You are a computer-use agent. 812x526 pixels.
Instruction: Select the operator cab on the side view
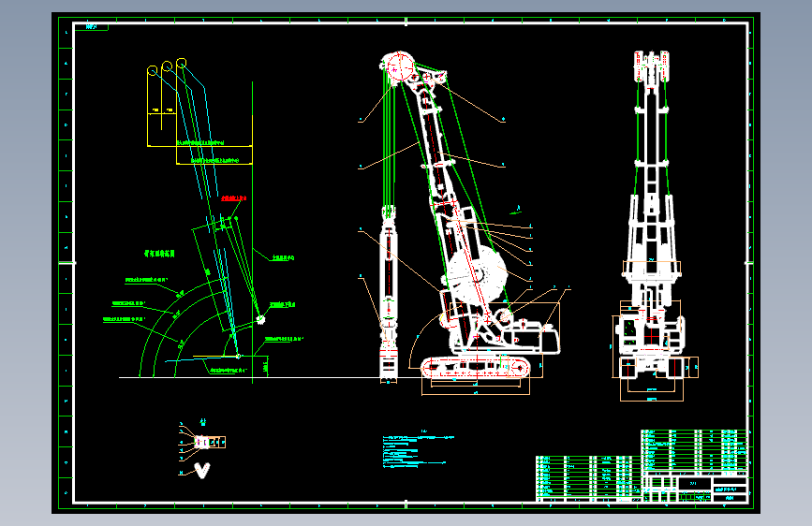(x=542, y=339)
